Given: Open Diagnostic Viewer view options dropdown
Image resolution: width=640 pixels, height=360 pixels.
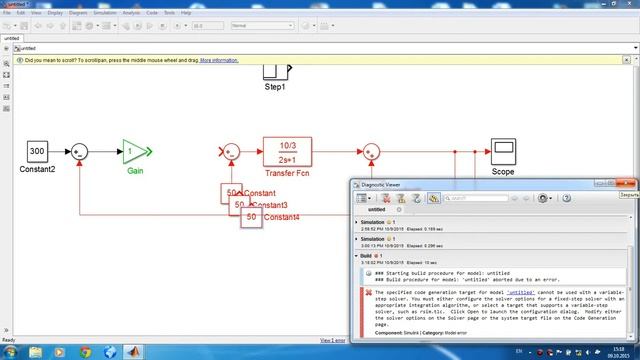Looking at the screenshot, I should (364, 198).
